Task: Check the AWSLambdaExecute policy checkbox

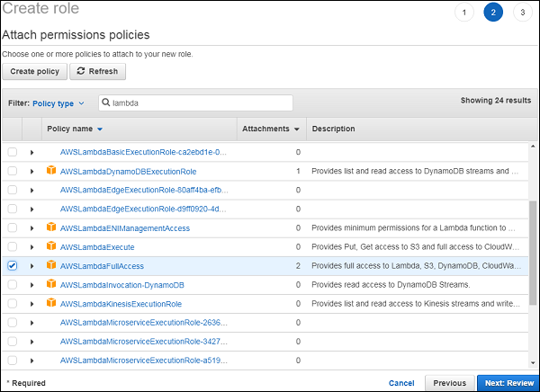Action: [x=12, y=247]
